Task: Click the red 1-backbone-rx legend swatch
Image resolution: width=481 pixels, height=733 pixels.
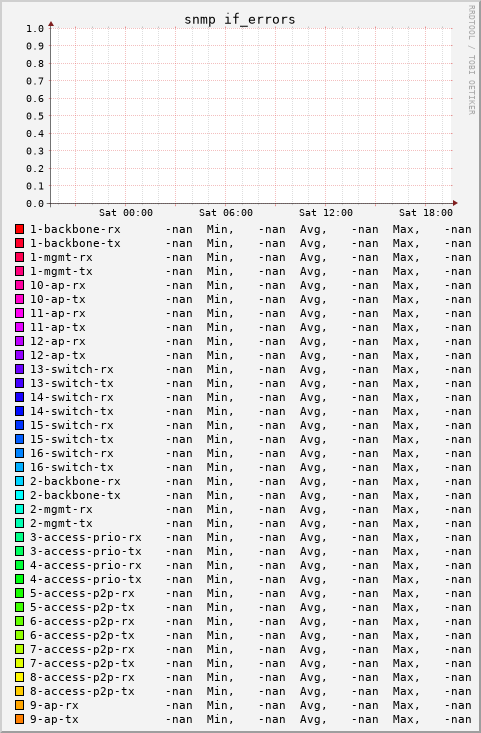Action: (x=20, y=229)
